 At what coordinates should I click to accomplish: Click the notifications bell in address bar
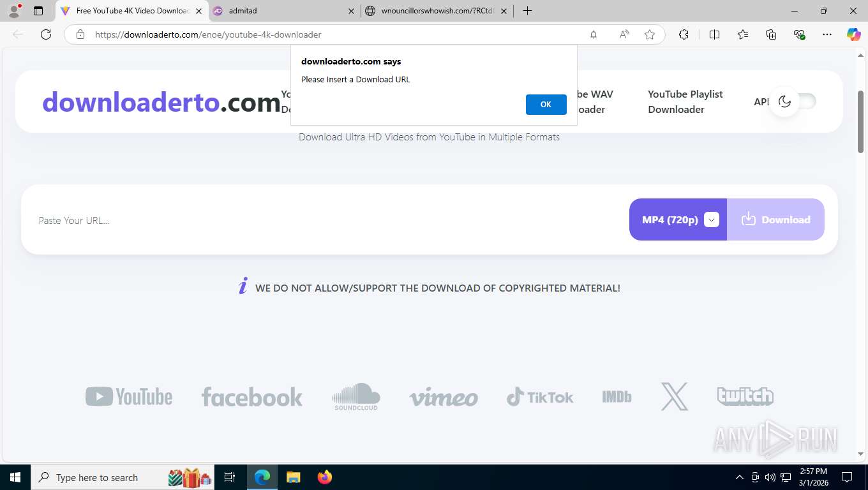[594, 34]
